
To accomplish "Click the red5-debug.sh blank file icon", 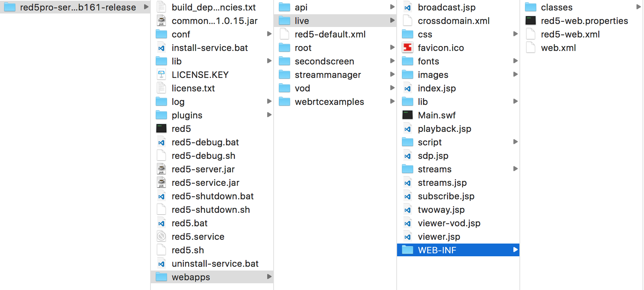I will tap(161, 155).
